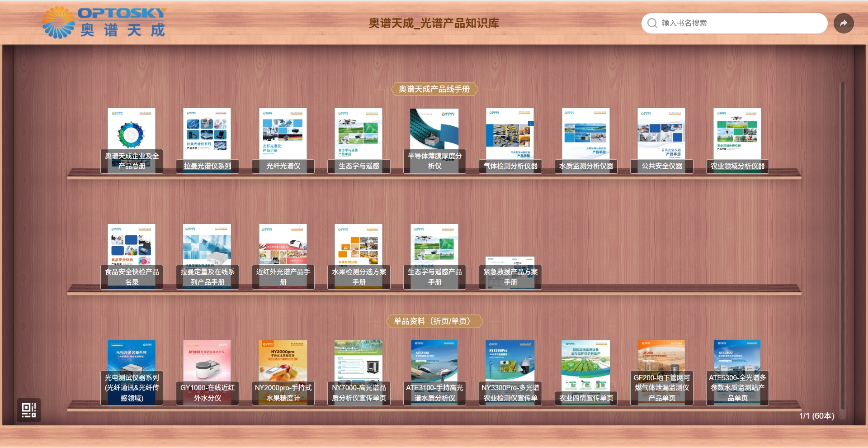Open the 光纤光谱仪 handbook
The height and width of the screenshot is (448, 868).
283,140
